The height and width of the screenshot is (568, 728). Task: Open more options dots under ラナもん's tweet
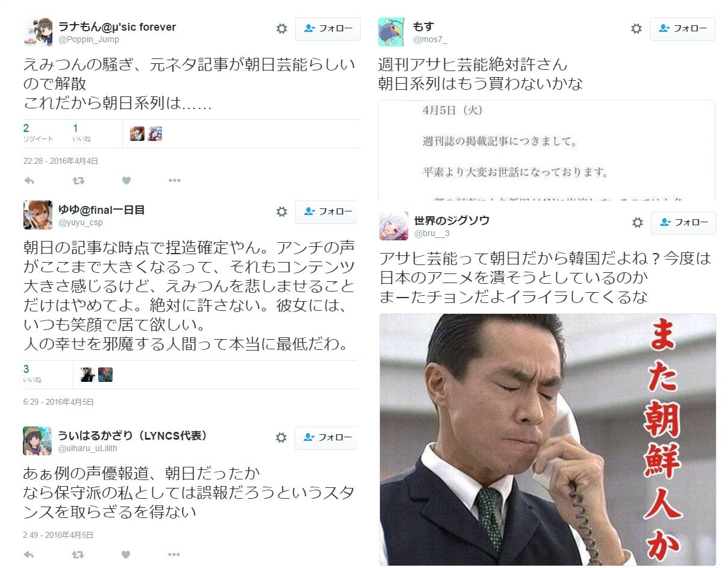(175, 180)
